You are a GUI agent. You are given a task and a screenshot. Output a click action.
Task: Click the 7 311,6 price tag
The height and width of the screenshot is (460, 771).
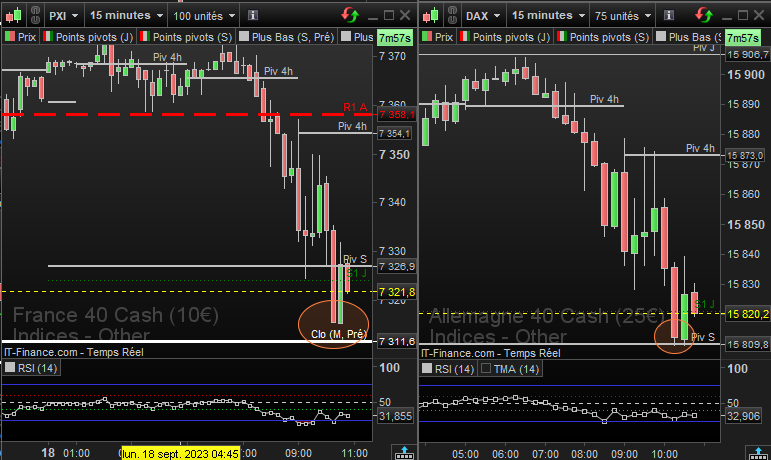pyautogui.click(x=396, y=342)
